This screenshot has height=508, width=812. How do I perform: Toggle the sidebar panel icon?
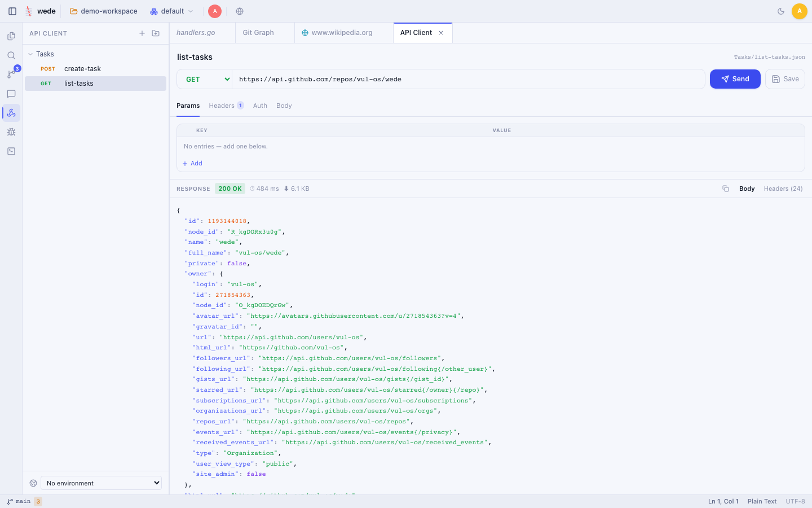12,11
